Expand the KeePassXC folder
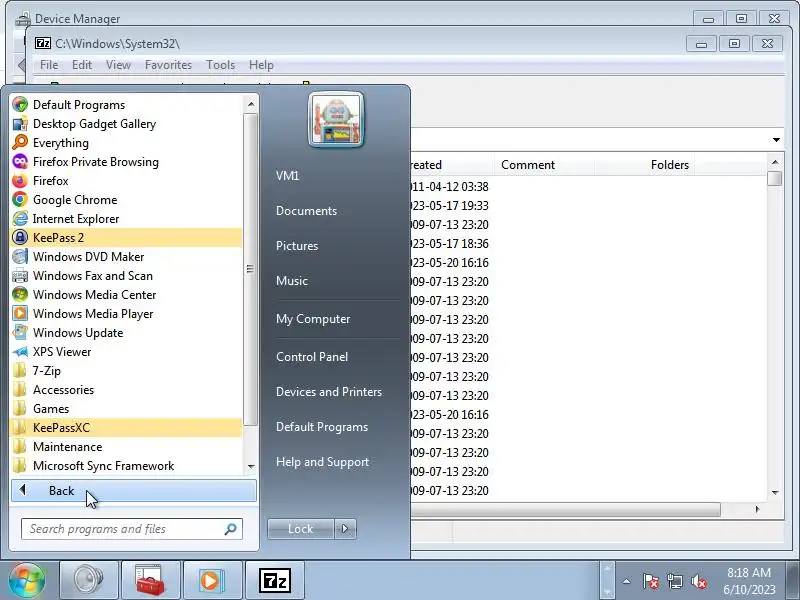This screenshot has width=800, height=600. tap(126, 428)
